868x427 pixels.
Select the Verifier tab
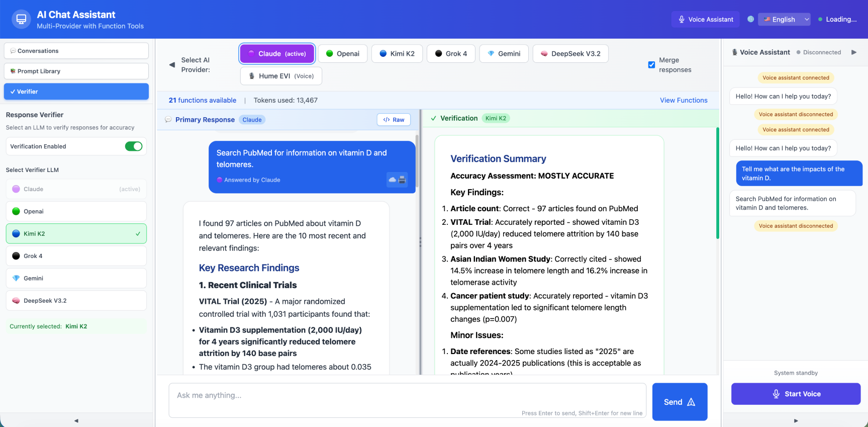point(76,92)
